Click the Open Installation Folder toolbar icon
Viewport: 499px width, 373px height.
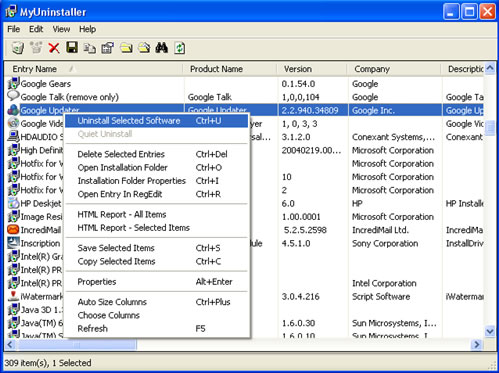pos(126,48)
